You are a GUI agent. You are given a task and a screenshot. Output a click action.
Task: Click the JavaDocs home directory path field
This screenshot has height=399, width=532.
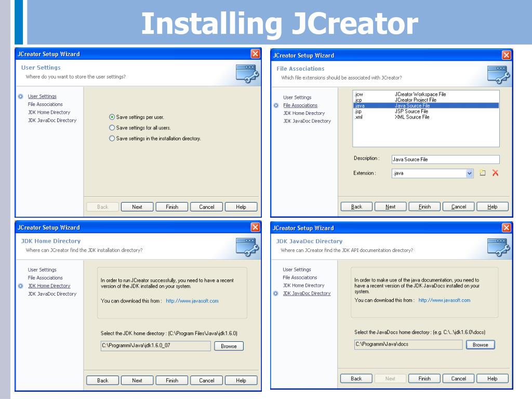408,344
